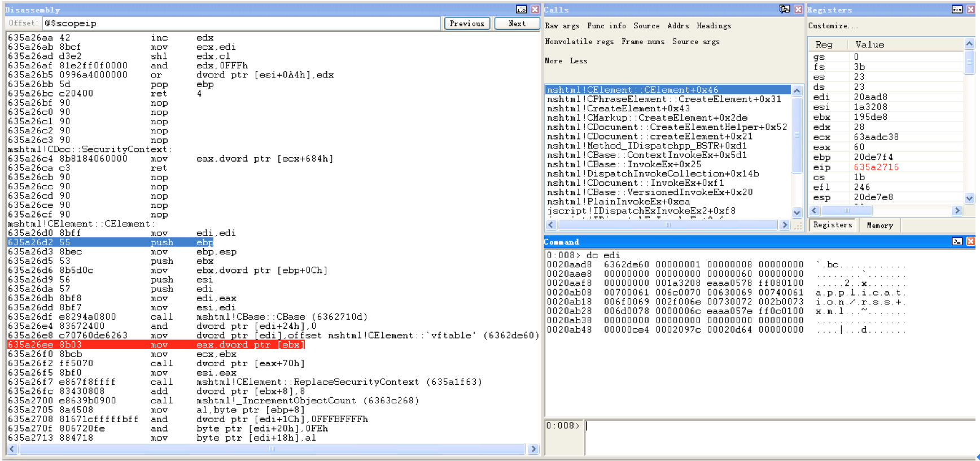This screenshot has height=461, width=980.
Task: Click the call stack's vertical scrollbar thumb
Action: (x=797, y=135)
